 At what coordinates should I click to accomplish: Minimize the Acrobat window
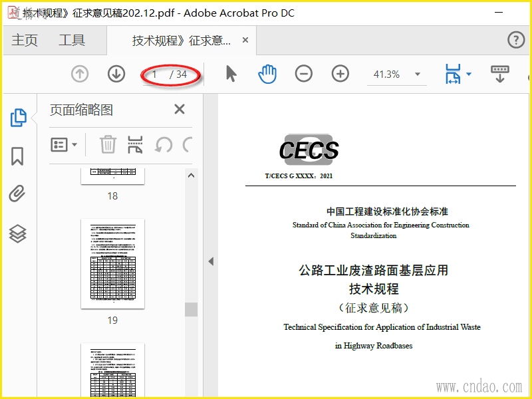(498, 13)
